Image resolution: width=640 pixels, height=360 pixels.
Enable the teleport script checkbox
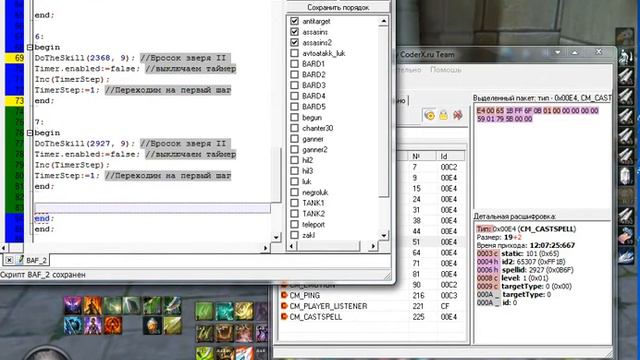[x=294, y=224]
